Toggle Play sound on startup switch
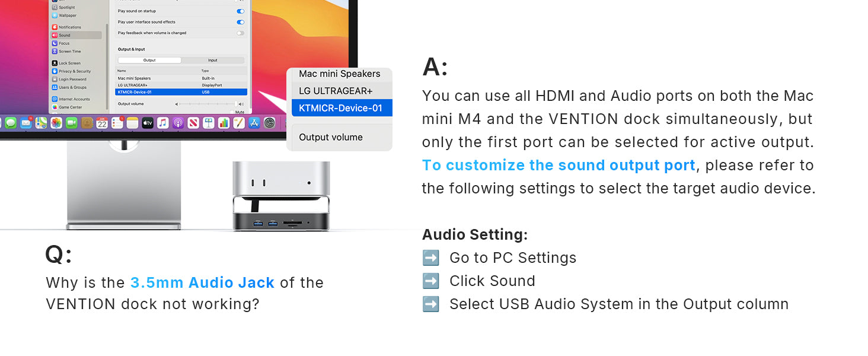 pyautogui.click(x=241, y=11)
